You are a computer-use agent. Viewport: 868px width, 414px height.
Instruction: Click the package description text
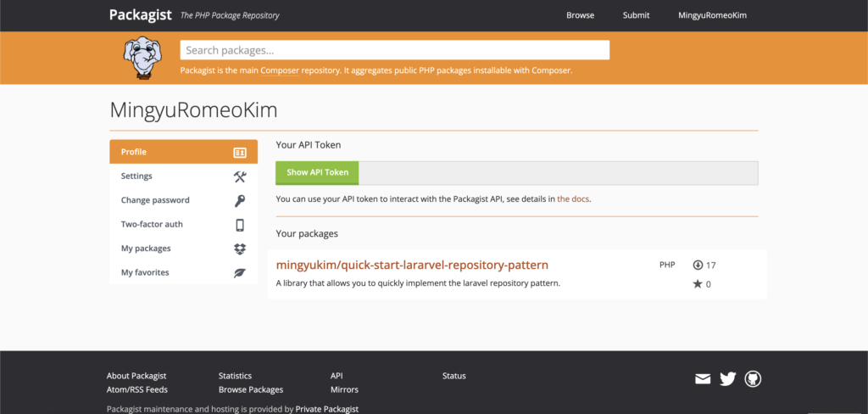(418, 283)
